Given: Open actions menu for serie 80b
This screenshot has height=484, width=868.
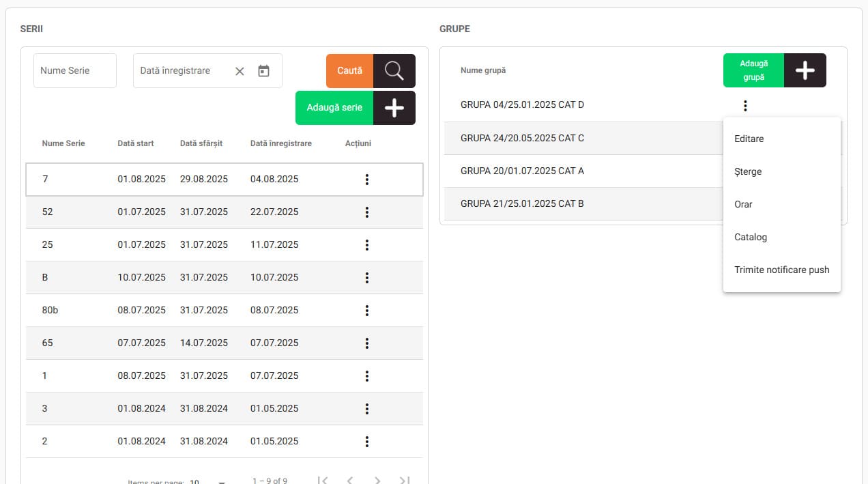Looking at the screenshot, I should pos(367,311).
